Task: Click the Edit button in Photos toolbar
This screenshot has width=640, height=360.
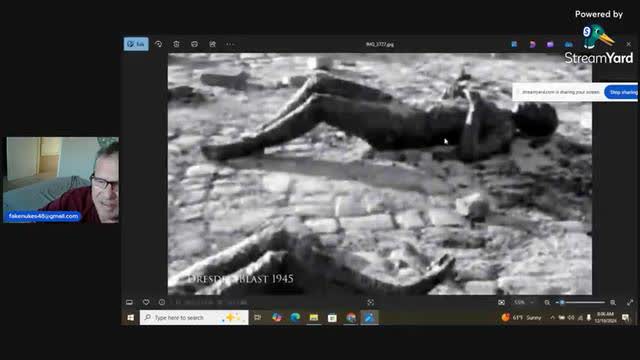Action: (136, 44)
